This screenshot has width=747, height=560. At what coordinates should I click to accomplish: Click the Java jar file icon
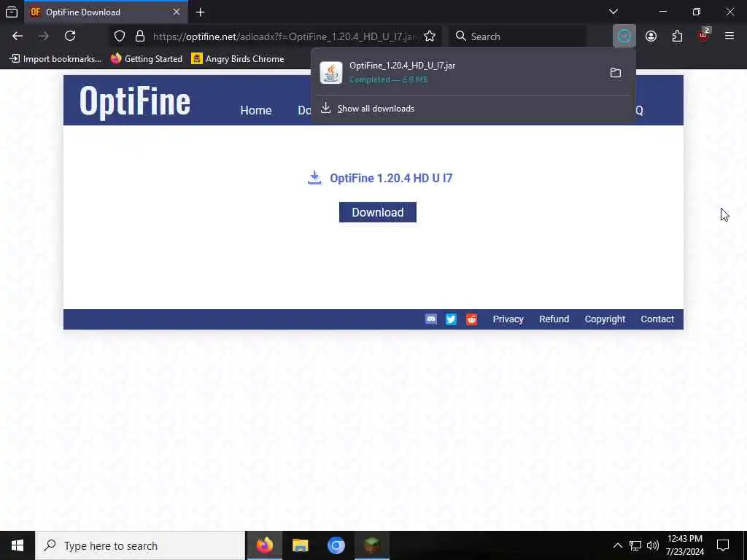tap(331, 73)
